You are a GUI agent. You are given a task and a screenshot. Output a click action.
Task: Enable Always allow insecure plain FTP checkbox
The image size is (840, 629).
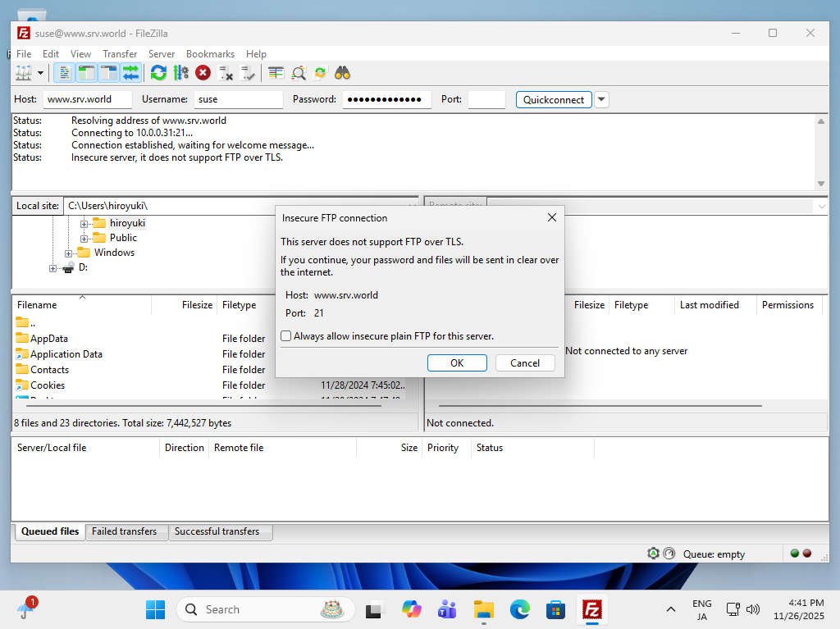click(x=286, y=336)
